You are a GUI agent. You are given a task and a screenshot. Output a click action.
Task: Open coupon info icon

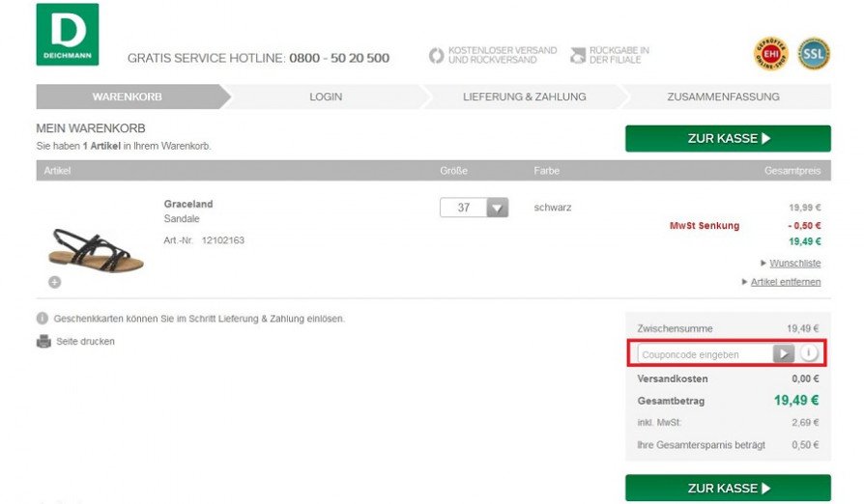pyautogui.click(x=809, y=353)
